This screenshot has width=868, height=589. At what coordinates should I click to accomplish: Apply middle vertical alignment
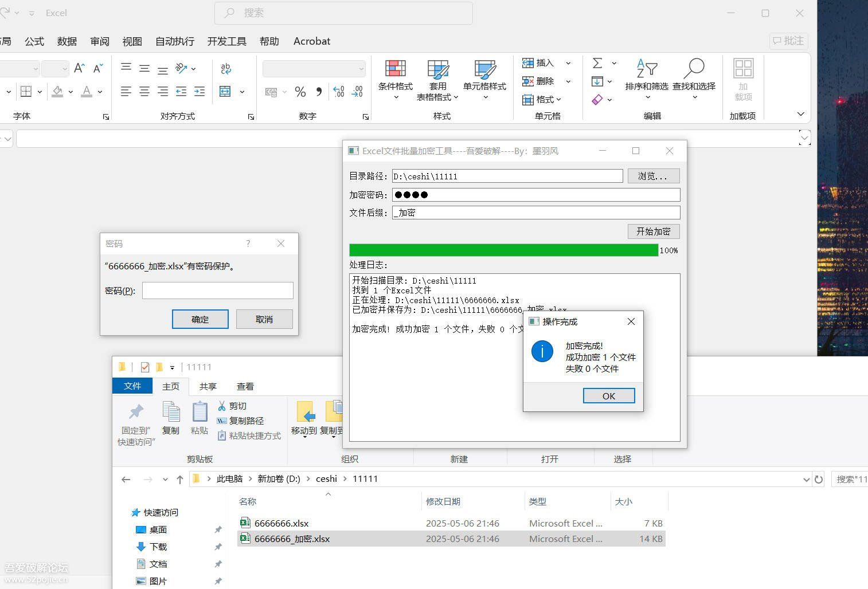144,68
